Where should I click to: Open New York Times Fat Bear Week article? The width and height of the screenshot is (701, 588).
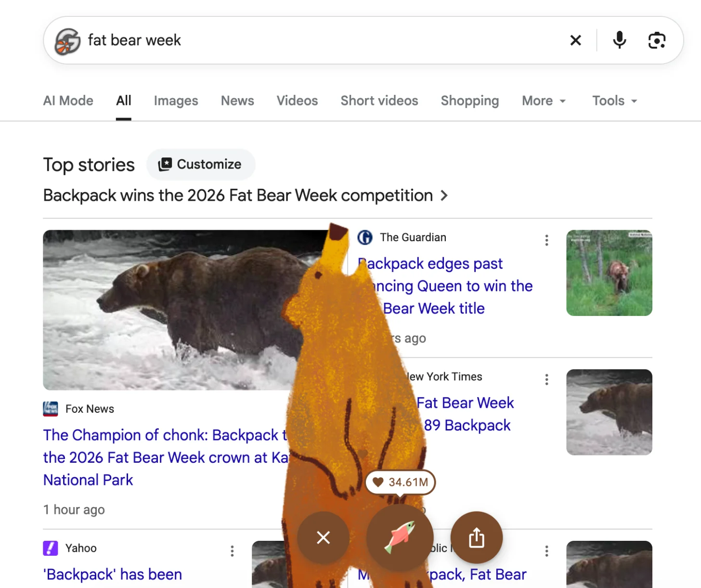(465, 414)
